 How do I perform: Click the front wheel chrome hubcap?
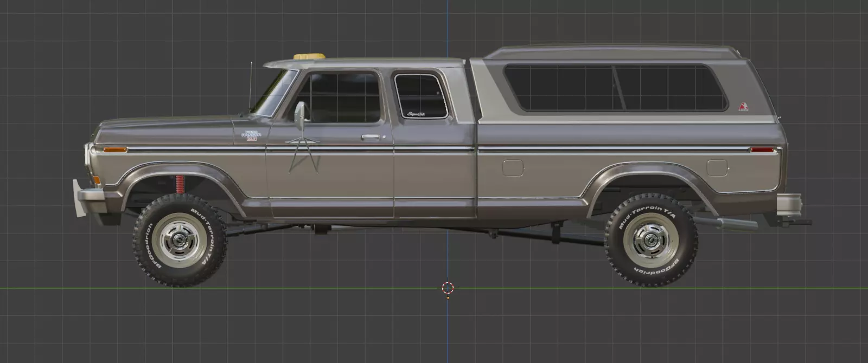[x=178, y=240]
